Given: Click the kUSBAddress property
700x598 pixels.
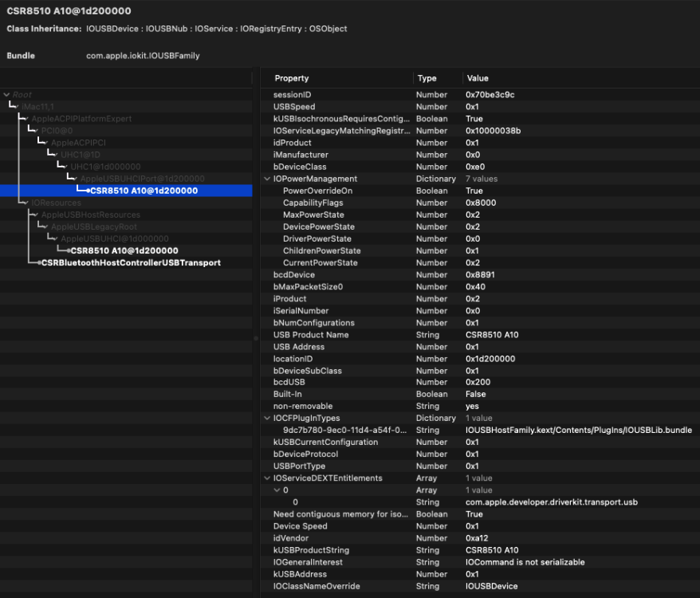Looking at the screenshot, I should click(300, 574).
